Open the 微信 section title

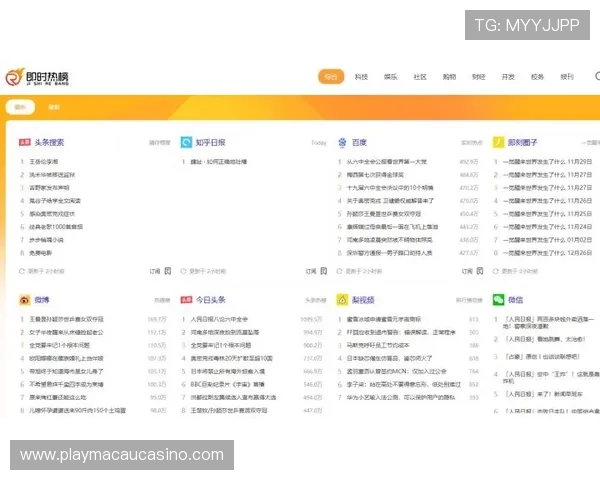pos(515,300)
